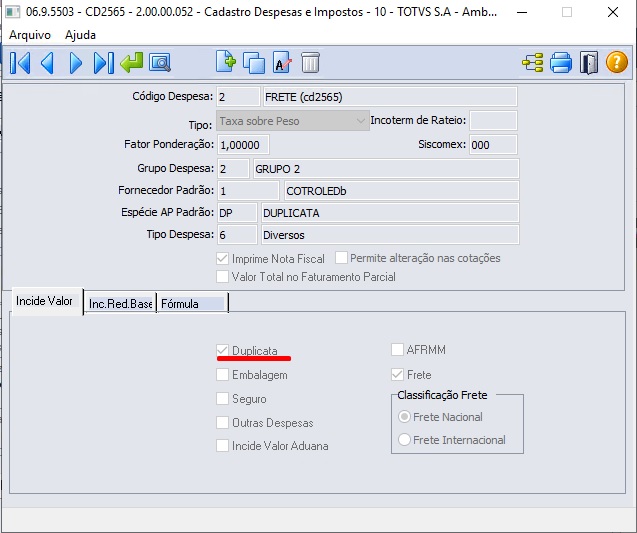Toggle the Incide Valor Aduana checkbox
This screenshot has height=533, width=637.
tap(222, 446)
